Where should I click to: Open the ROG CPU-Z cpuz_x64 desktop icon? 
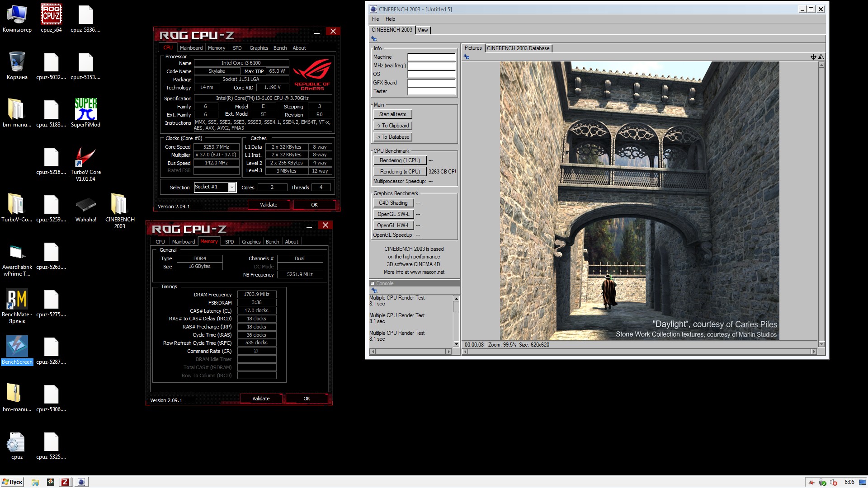coord(51,18)
